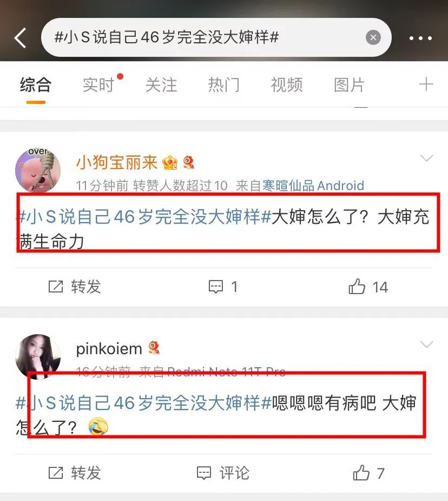Expand the chevron menu on 小狗宝丽来's post
Image resolution: width=448 pixels, height=501 pixels.
click(x=426, y=158)
